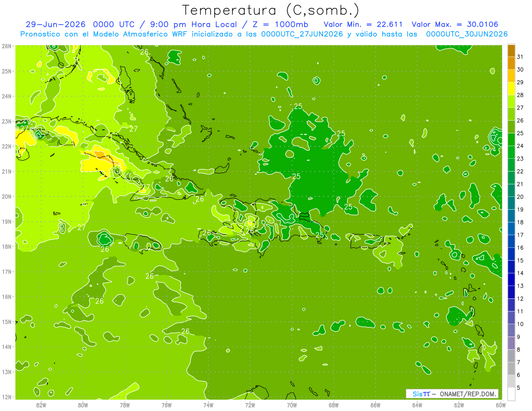Click the 68W longitude label
The width and height of the screenshot is (532, 411).
coord(334,405)
